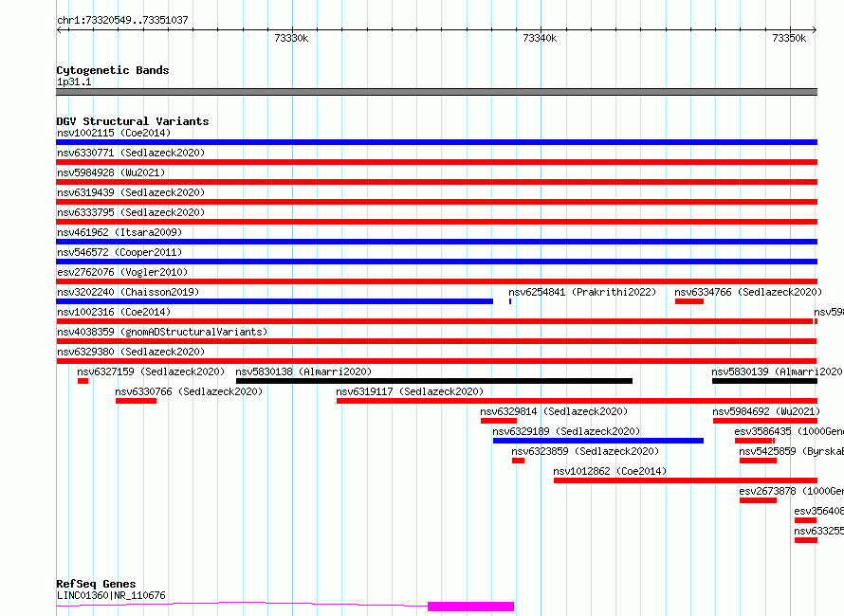Click small red bar under nsv6327159

click(x=83, y=381)
